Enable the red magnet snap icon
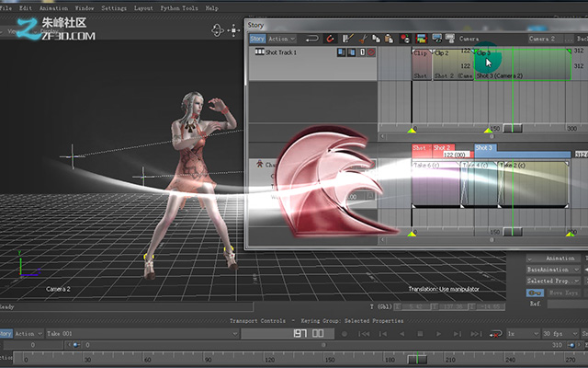 tap(330, 39)
